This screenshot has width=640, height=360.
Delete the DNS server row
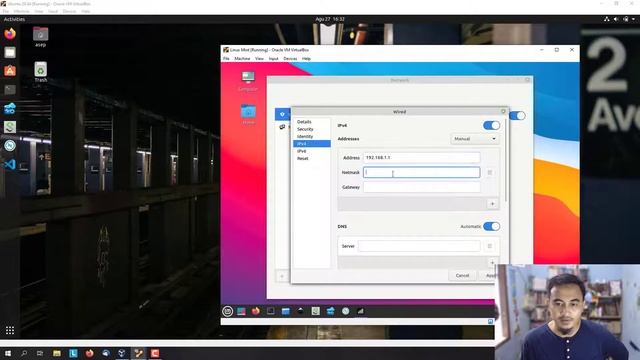[490, 246]
